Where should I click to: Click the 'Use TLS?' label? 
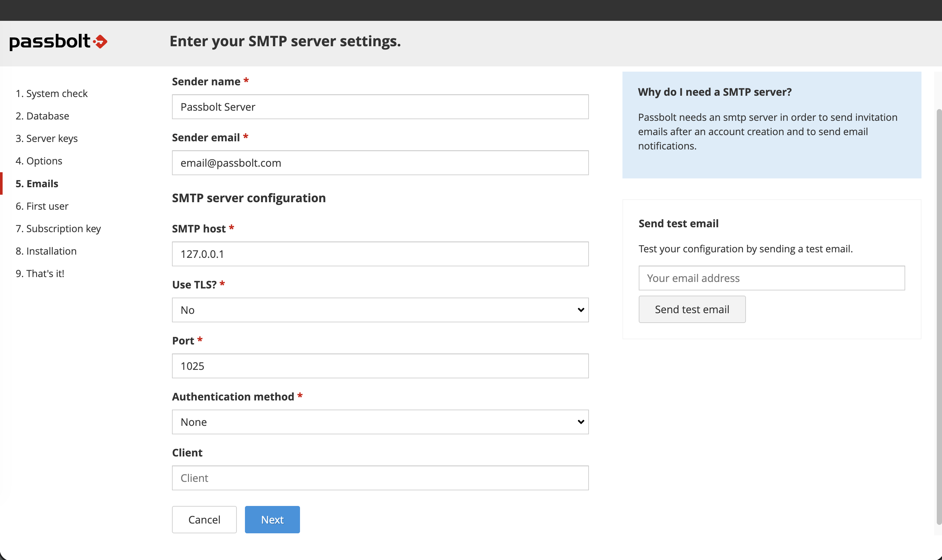194,285
